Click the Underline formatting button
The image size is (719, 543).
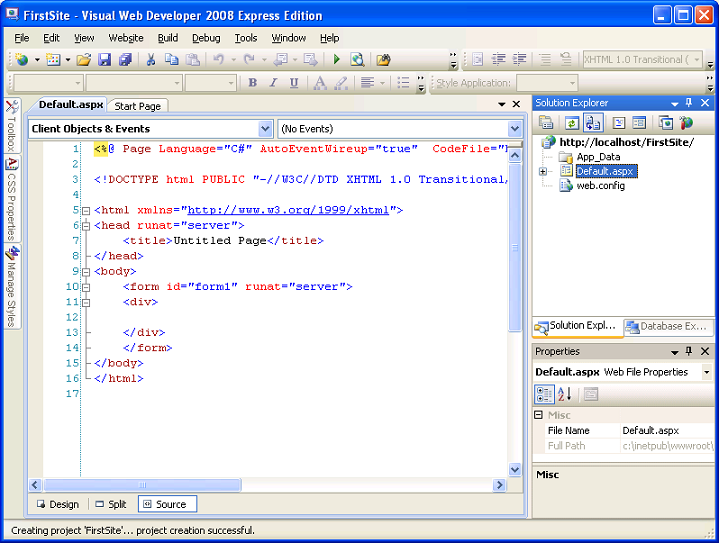(x=294, y=83)
